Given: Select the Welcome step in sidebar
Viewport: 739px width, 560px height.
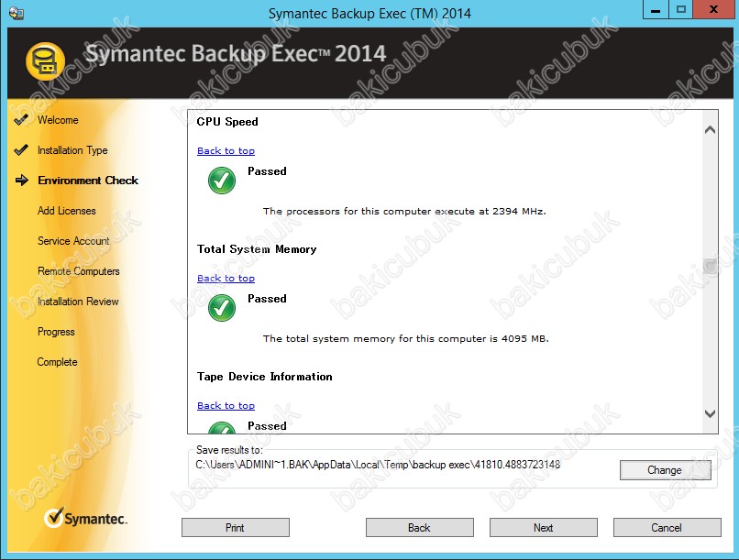Looking at the screenshot, I should pos(58,120).
